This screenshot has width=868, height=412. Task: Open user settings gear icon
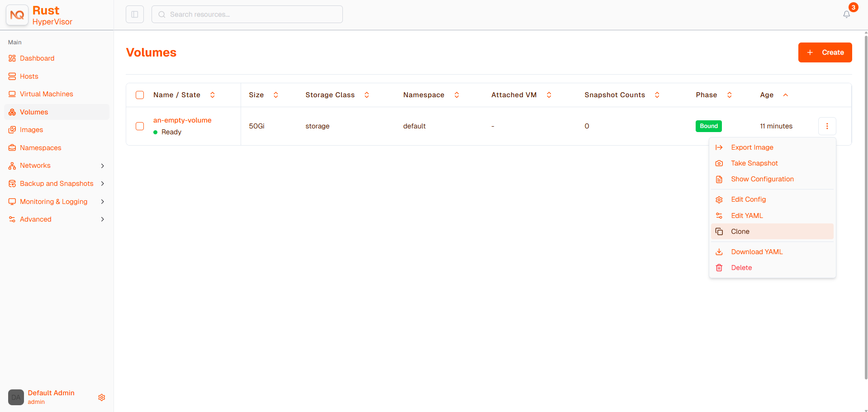(x=102, y=398)
